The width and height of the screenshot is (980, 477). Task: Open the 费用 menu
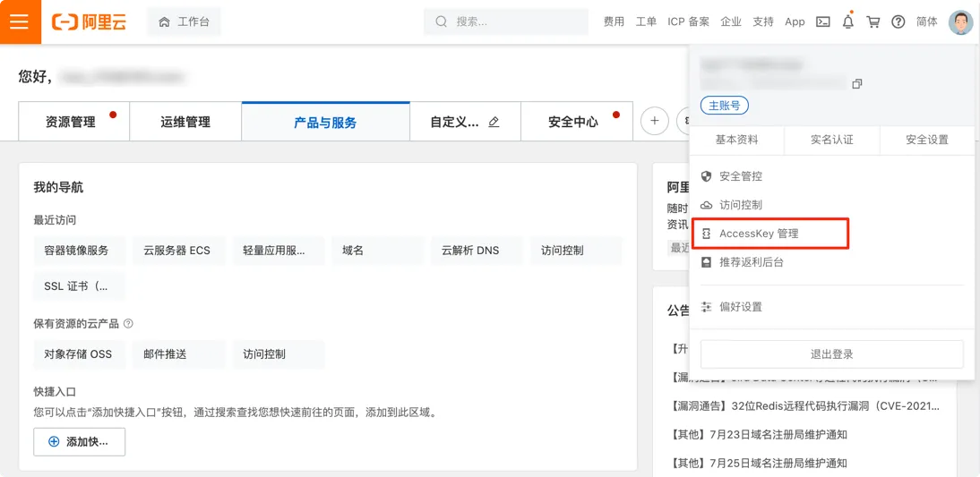(614, 21)
